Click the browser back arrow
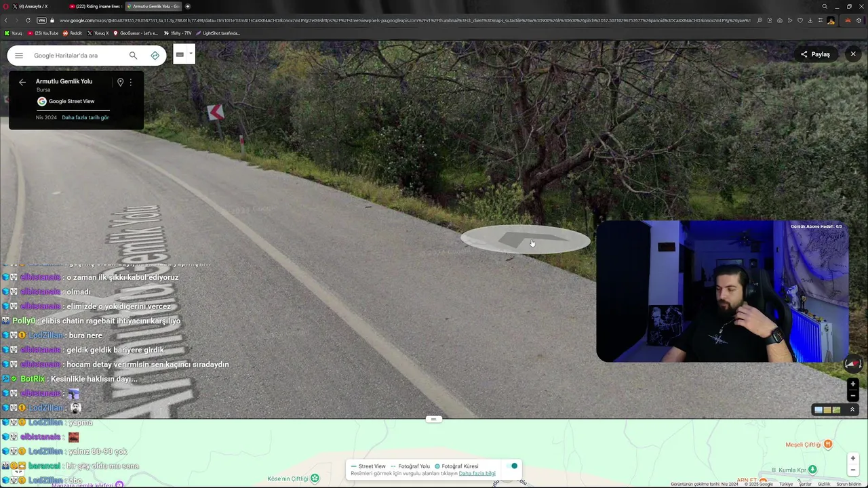 (5, 20)
